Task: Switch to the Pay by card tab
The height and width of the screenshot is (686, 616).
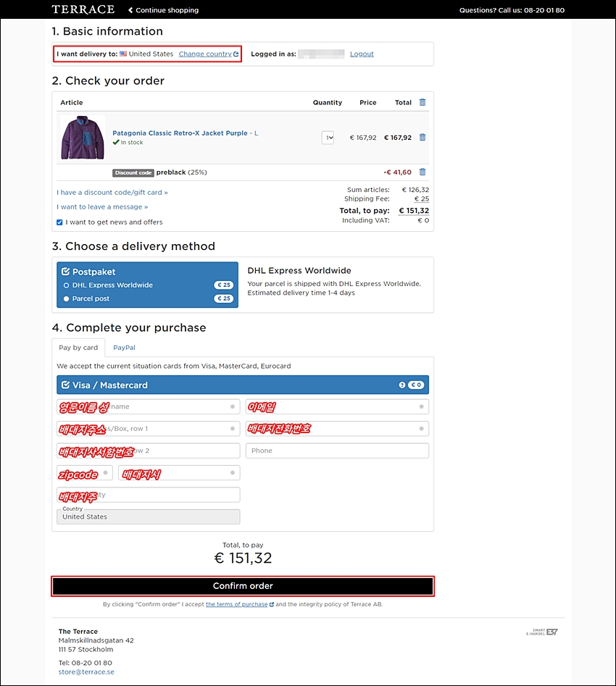Action: point(78,348)
